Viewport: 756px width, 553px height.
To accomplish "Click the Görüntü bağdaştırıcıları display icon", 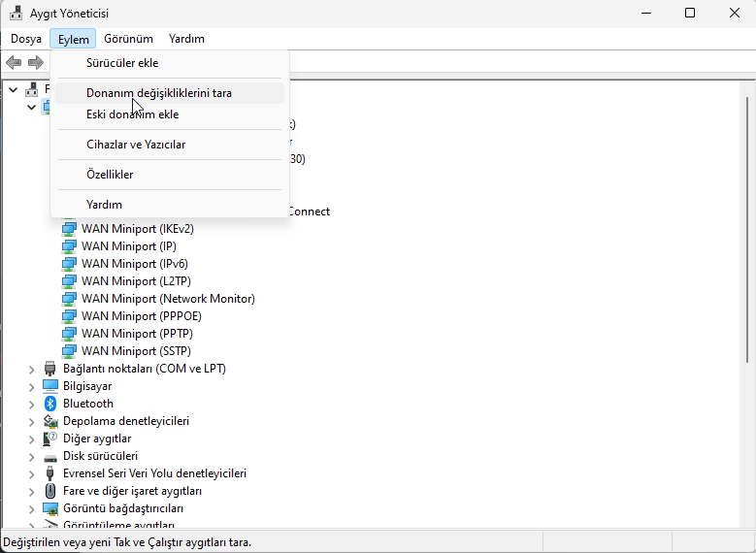I will (x=50, y=508).
